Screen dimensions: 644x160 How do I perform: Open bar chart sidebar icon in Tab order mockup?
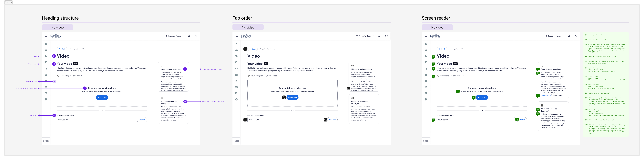pos(237,93)
